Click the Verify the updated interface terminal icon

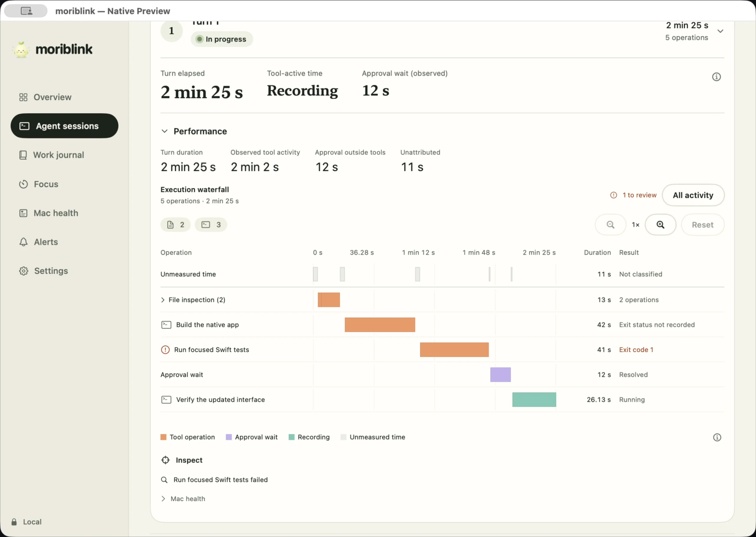click(166, 400)
